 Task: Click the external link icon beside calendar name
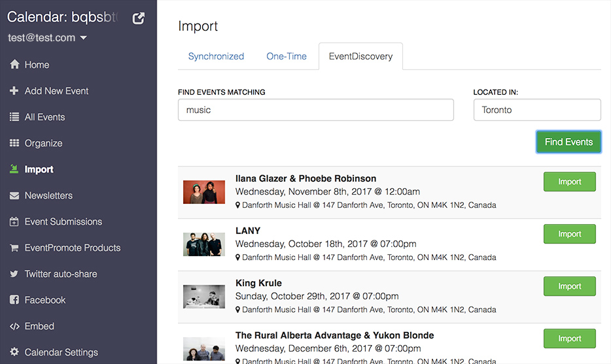139,18
